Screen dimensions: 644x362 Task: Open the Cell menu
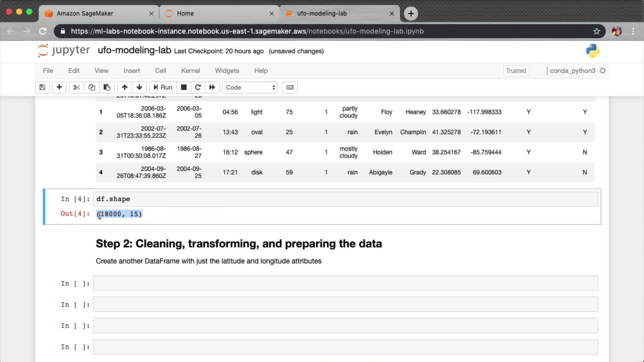(160, 71)
